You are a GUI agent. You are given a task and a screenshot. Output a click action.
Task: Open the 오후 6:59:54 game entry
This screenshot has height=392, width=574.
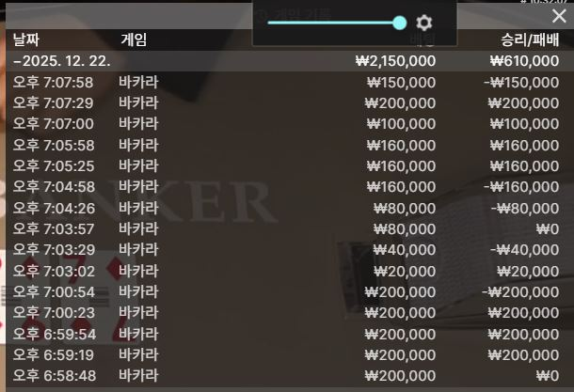point(286,334)
